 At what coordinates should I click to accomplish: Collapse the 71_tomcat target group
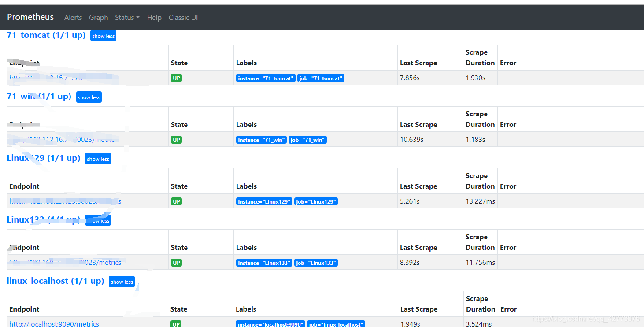coord(103,36)
